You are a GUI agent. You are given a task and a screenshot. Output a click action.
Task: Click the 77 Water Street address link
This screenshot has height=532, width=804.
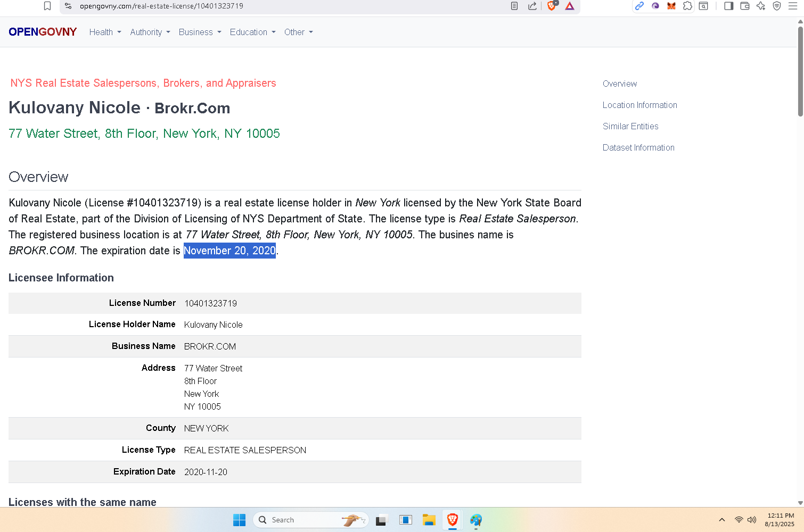click(x=144, y=134)
